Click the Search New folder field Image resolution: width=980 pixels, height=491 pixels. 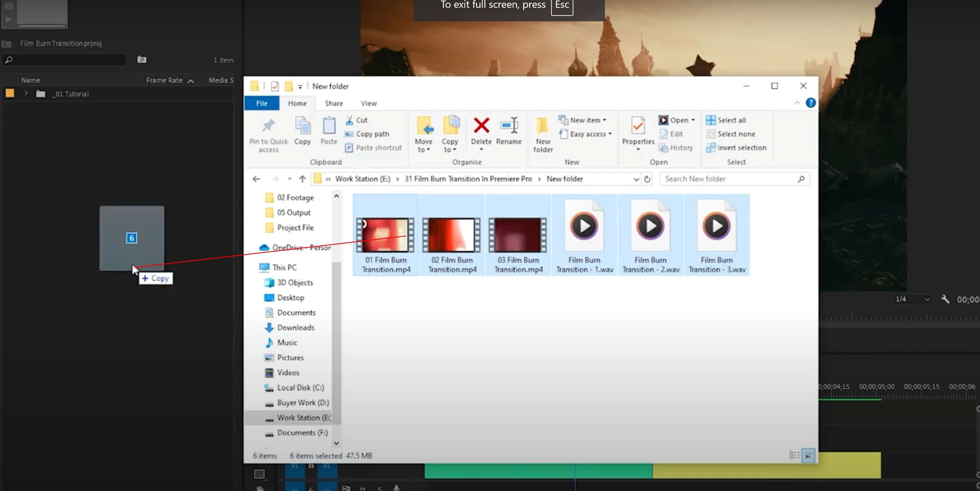click(x=734, y=179)
